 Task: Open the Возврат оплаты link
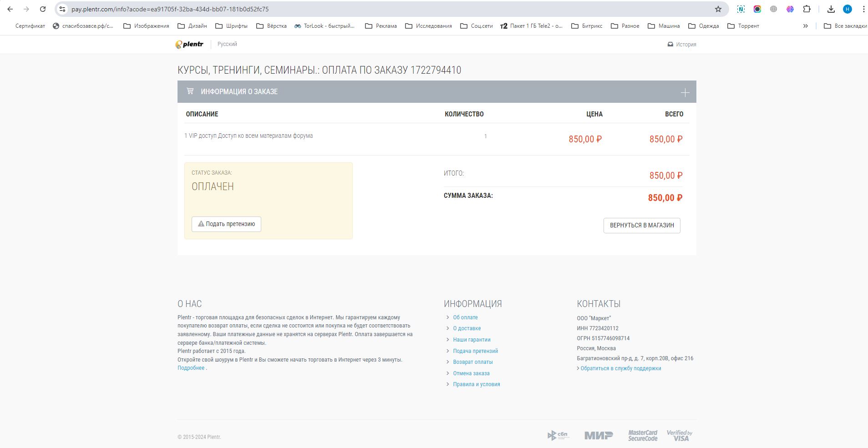coord(473,362)
